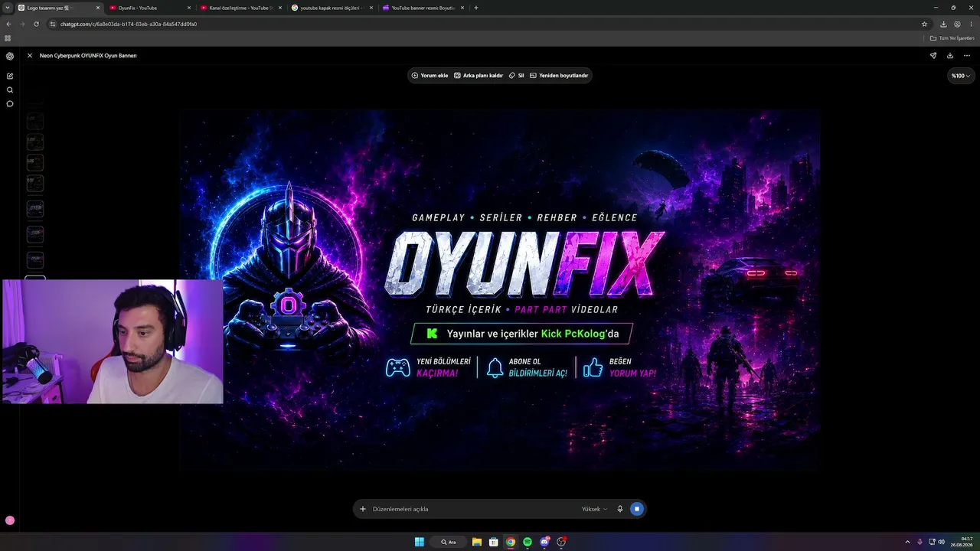The height and width of the screenshot is (551, 980).
Task: Open the Chrome downloads icon
Action: pos(943,24)
